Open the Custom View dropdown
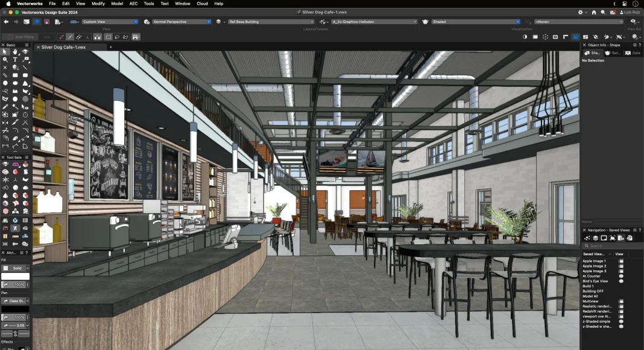 click(110, 22)
